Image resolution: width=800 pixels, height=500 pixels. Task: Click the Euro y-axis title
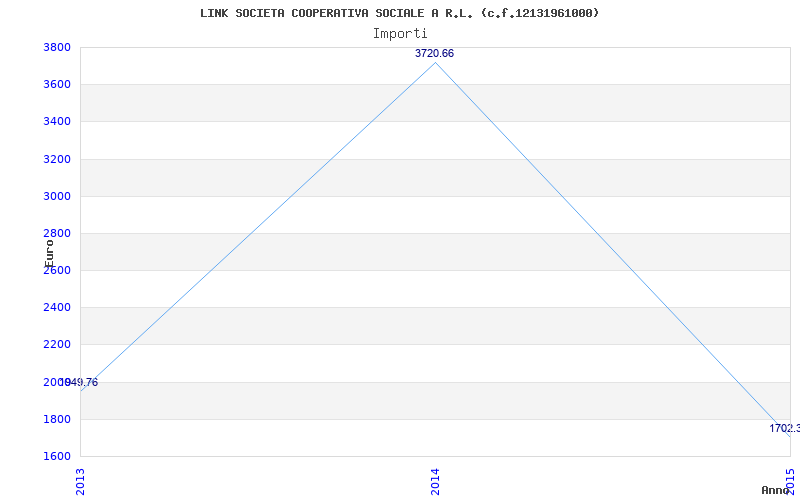(x=49, y=254)
